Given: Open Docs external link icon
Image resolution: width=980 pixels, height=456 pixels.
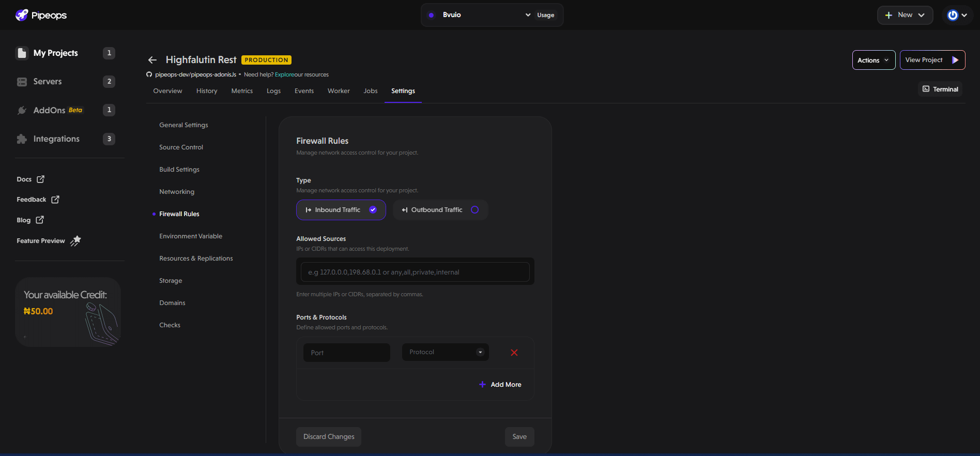Looking at the screenshot, I should pos(40,179).
